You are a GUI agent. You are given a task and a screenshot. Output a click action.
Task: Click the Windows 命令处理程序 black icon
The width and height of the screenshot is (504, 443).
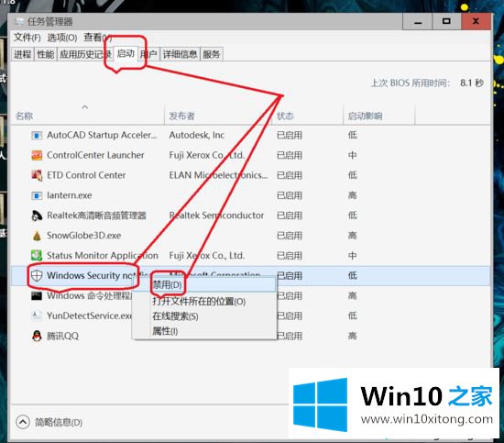[x=37, y=295]
